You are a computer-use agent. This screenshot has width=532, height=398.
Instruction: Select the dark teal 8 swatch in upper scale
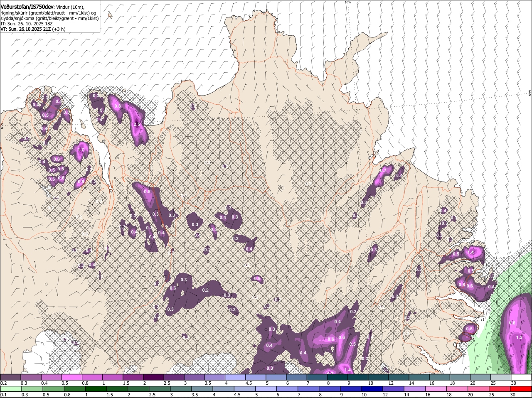(x=337, y=377)
